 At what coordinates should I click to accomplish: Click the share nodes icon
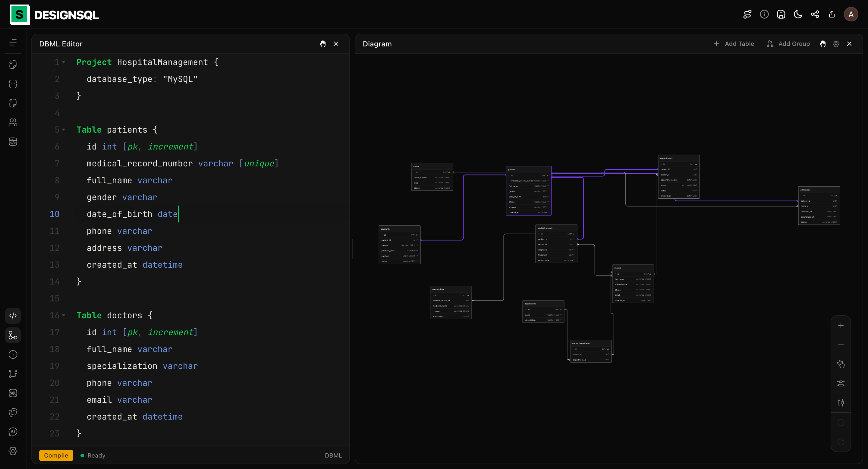[x=815, y=14]
